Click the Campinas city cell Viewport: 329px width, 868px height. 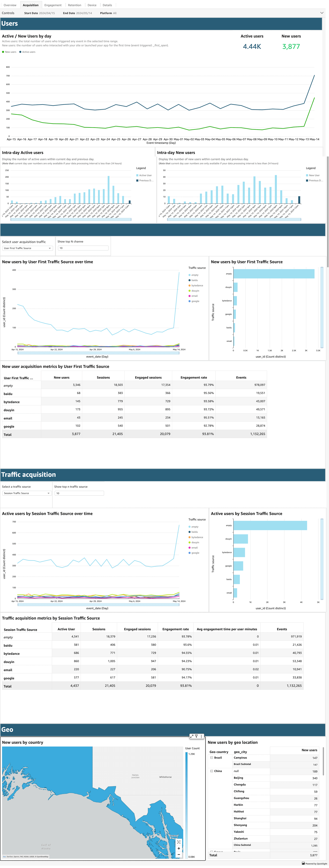click(240, 758)
